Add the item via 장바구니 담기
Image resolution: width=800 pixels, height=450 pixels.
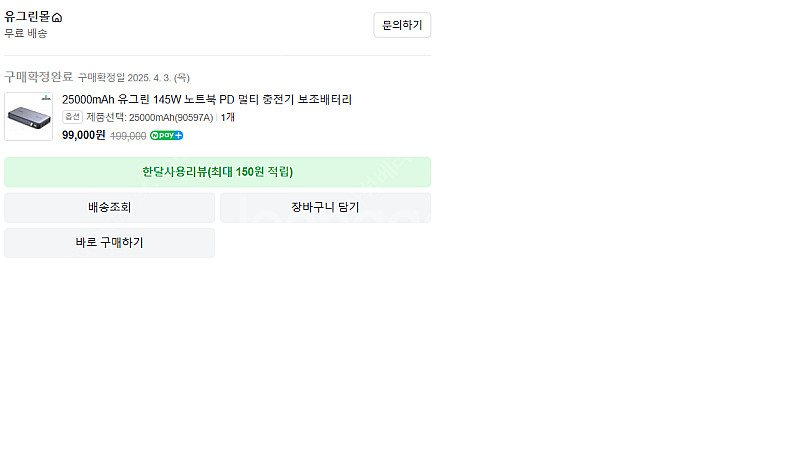point(326,207)
